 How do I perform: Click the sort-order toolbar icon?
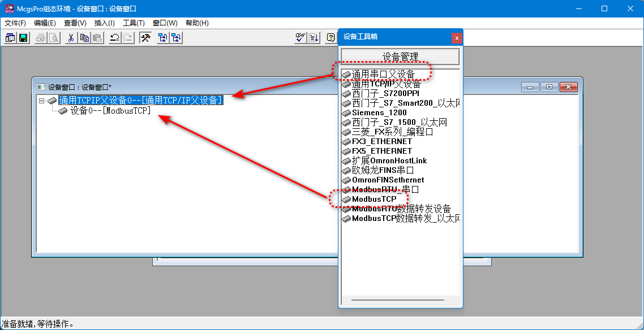click(314, 38)
